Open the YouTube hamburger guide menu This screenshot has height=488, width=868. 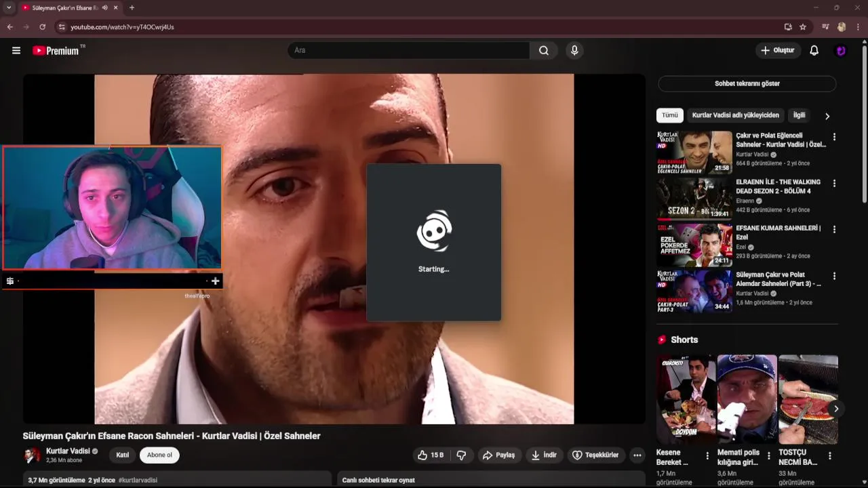16,50
